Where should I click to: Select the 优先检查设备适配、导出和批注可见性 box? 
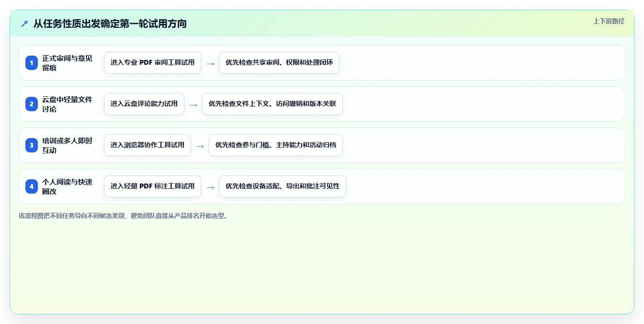point(282,186)
